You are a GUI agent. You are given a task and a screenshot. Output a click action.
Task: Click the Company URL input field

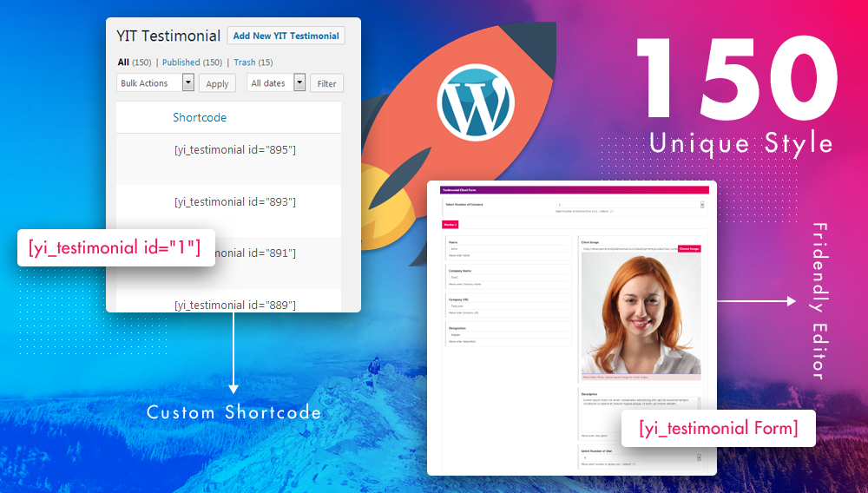(508, 306)
